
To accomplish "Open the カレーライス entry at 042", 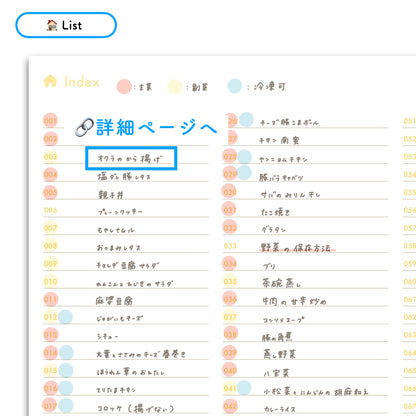I will 279,409.
